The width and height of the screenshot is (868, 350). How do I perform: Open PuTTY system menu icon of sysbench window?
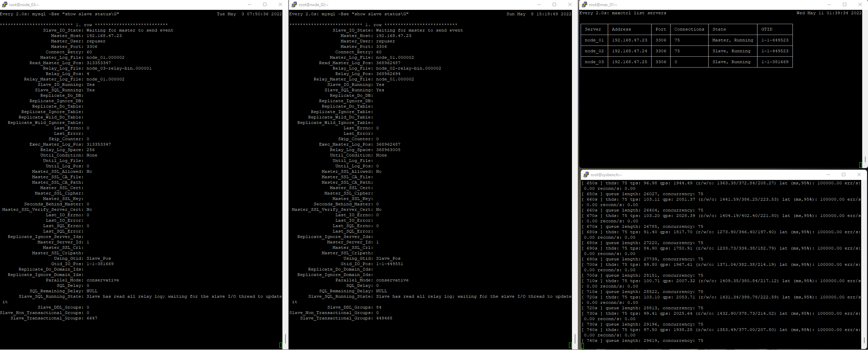click(586, 175)
